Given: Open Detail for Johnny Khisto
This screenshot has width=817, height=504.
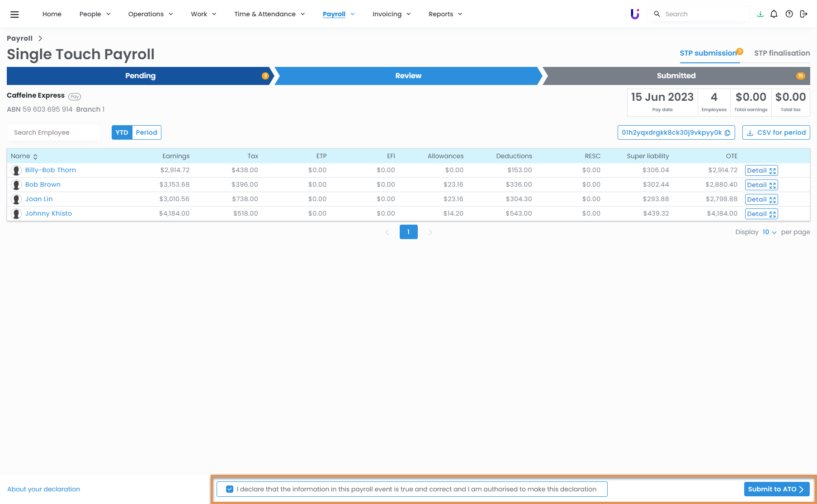Looking at the screenshot, I should coord(761,214).
